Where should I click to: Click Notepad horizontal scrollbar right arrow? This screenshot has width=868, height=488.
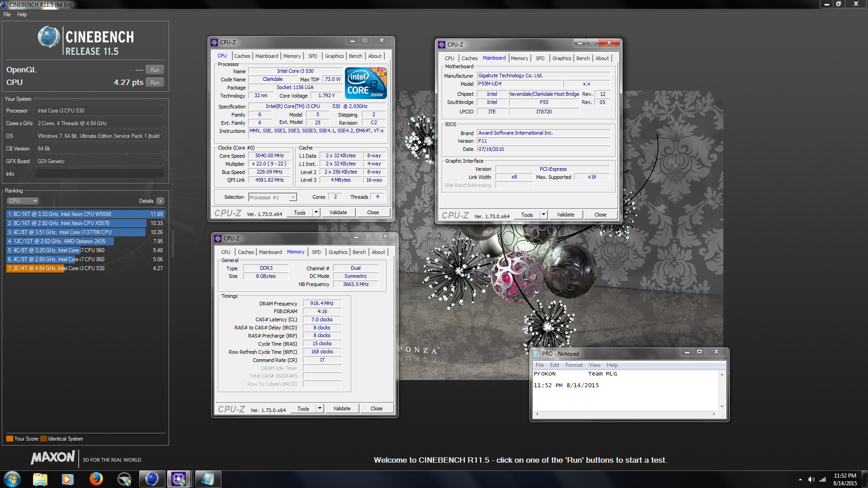[714, 414]
